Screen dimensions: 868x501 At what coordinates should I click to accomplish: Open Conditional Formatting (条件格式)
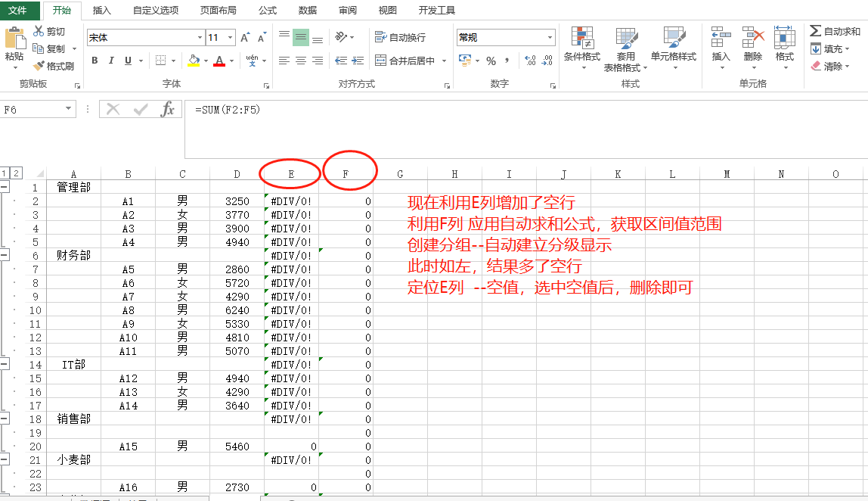coord(581,48)
